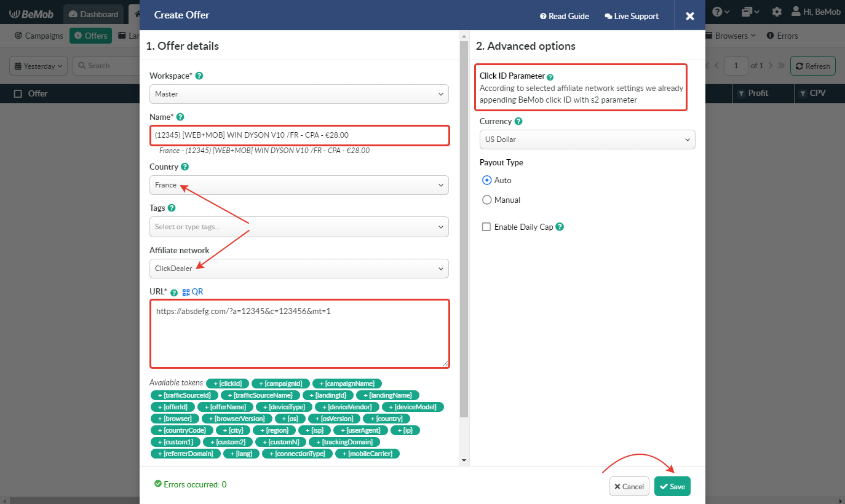Add the {campaignName} token
Screen dimensions: 845x504
[347, 384]
